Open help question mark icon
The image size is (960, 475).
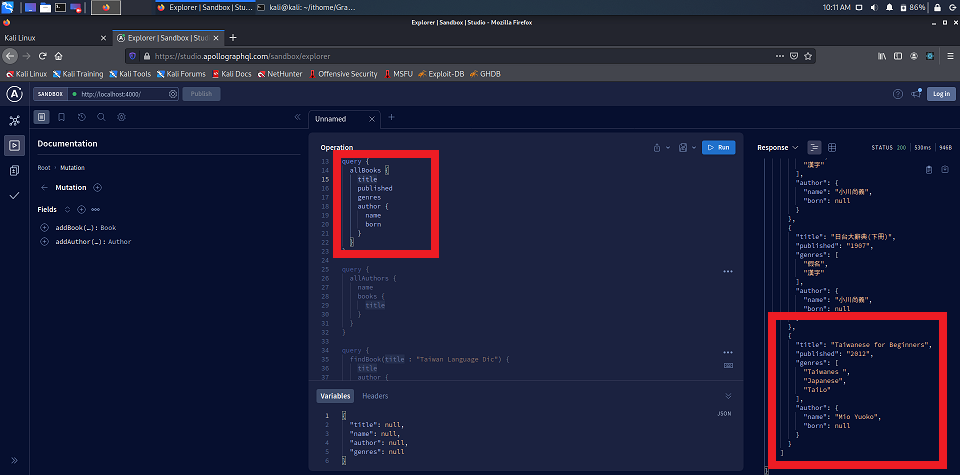click(898, 94)
